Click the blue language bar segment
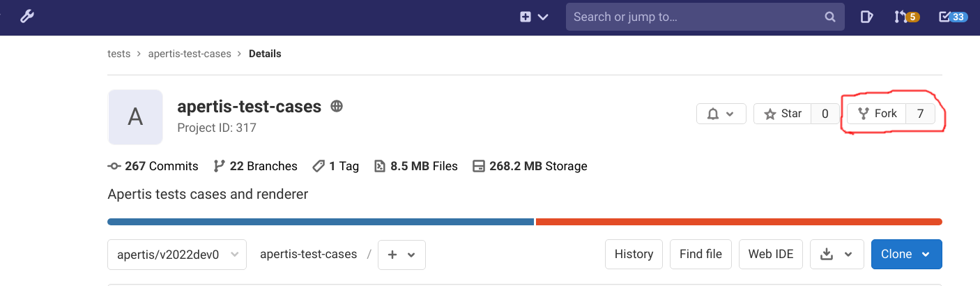The width and height of the screenshot is (980, 286). tap(321, 222)
